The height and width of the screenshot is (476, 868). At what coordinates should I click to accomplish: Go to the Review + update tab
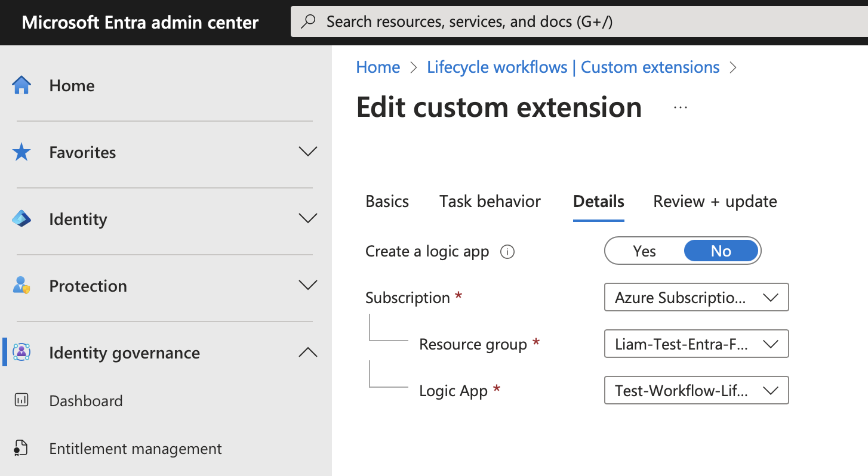pos(715,202)
